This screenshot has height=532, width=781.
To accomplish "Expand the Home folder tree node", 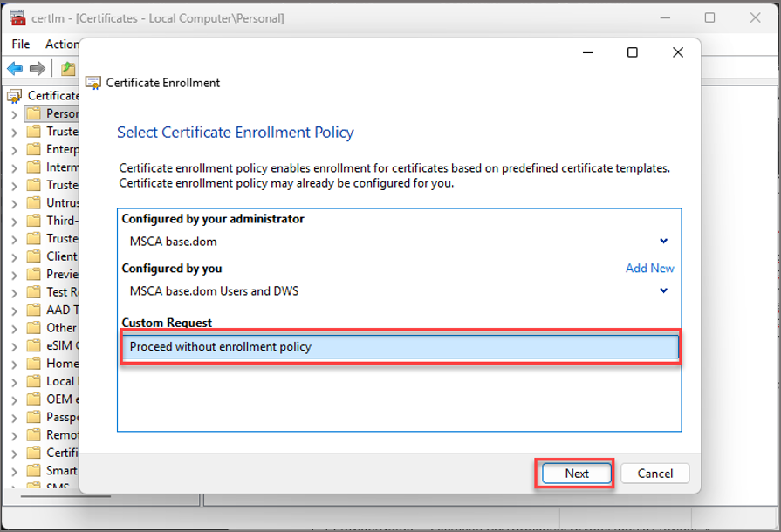I will click(x=14, y=365).
